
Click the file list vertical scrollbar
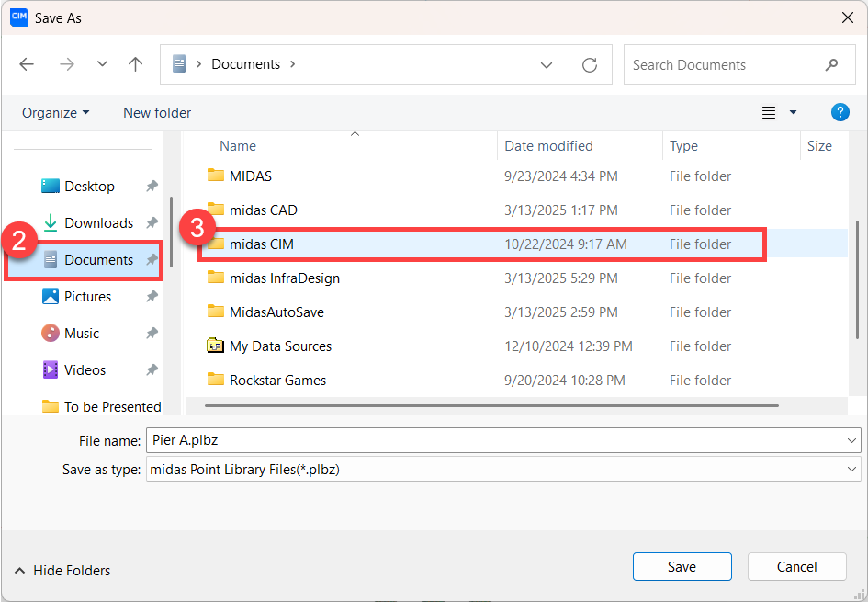(x=858, y=279)
